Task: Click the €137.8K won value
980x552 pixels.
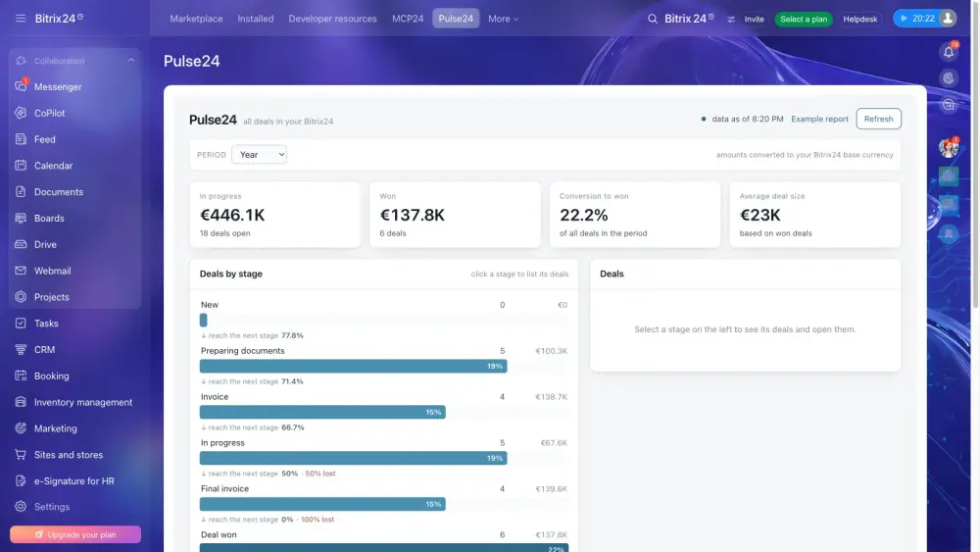Action: (x=412, y=215)
